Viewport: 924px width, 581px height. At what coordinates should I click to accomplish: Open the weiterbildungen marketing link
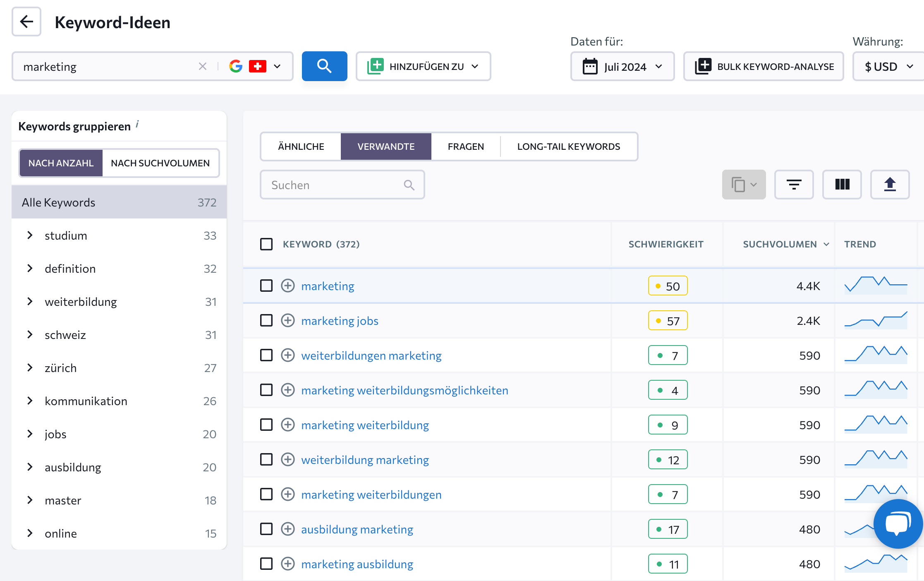click(371, 355)
